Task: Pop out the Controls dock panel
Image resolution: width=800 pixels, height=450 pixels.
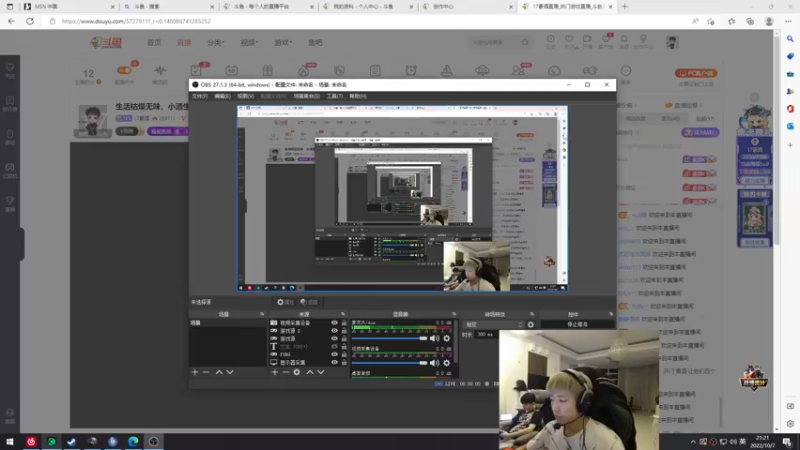Action: pyautogui.click(x=611, y=314)
